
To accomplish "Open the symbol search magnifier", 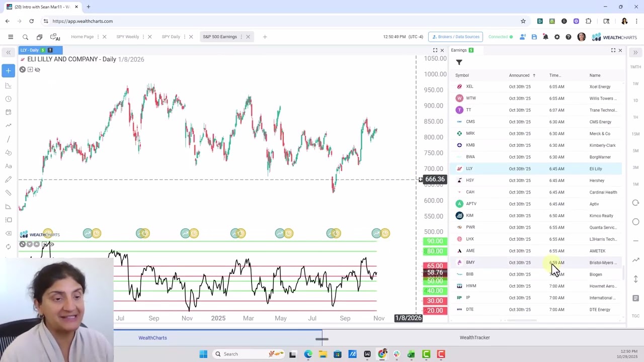I will (x=25, y=37).
